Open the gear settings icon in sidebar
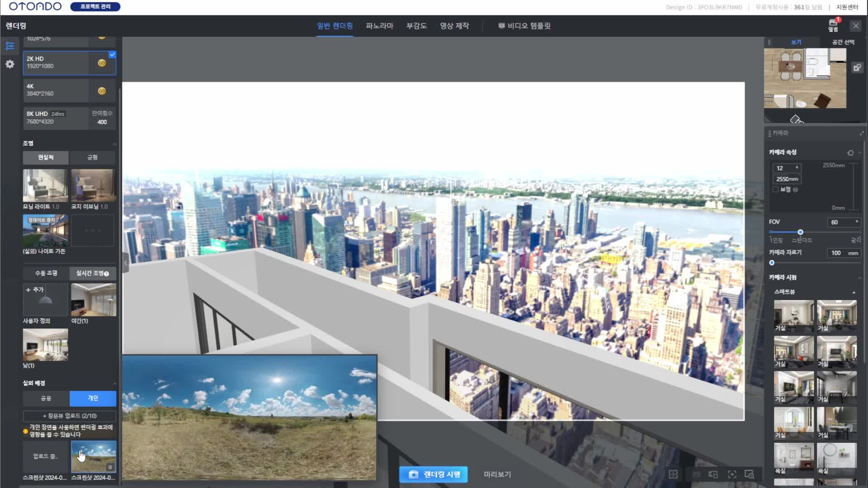The image size is (868, 488). 10,64
